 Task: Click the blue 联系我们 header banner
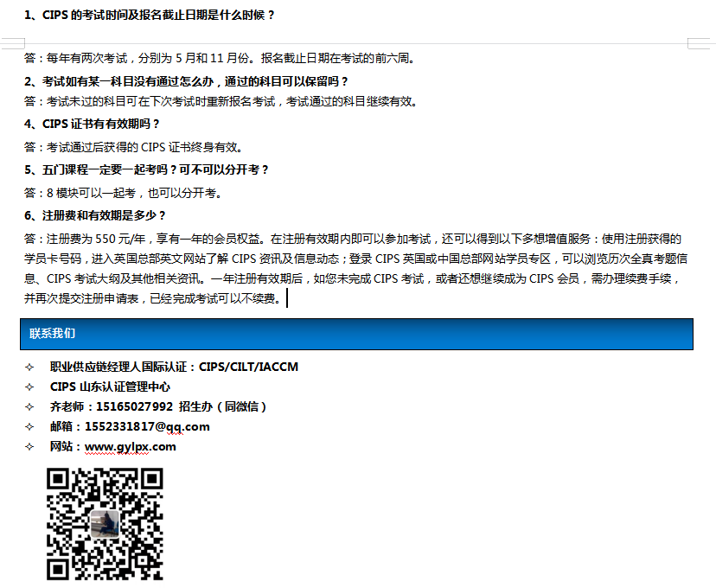point(356,334)
